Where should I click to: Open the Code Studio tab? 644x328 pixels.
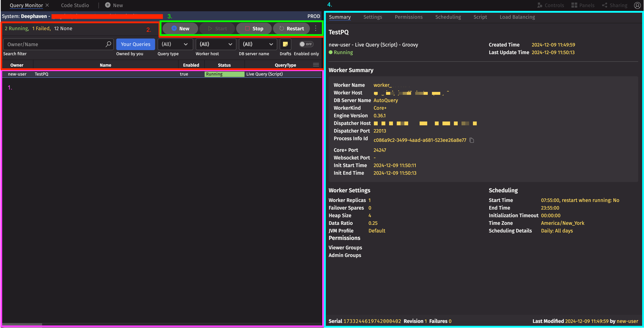click(75, 5)
